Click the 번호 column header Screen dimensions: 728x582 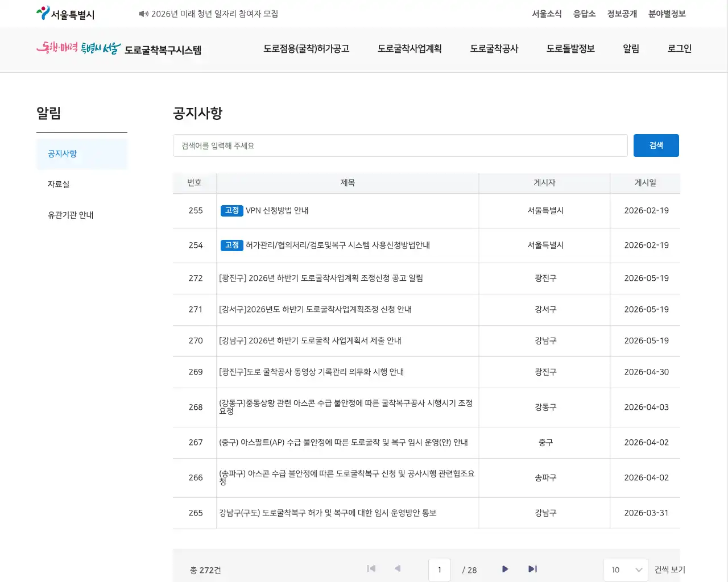(195, 182)
